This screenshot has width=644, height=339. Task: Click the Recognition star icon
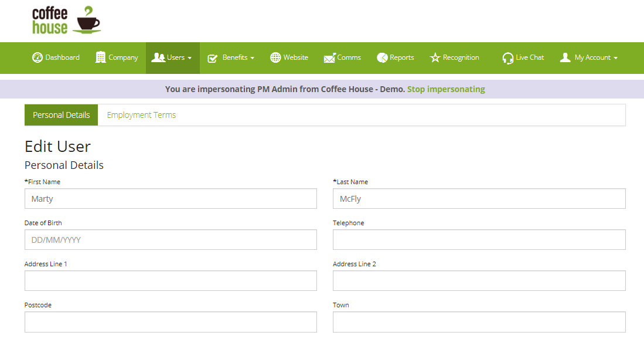[x=435, y=57]
